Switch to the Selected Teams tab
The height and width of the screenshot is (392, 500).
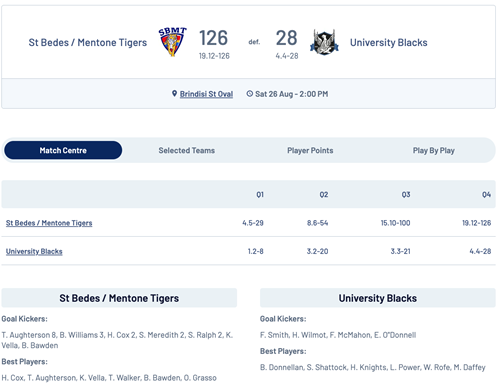(x=187, y=150)
